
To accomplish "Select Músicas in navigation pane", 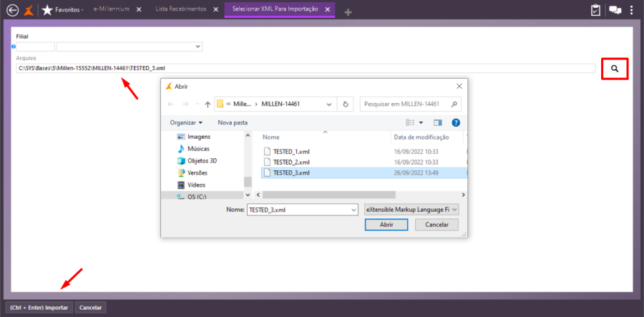I will pos(193,149).
